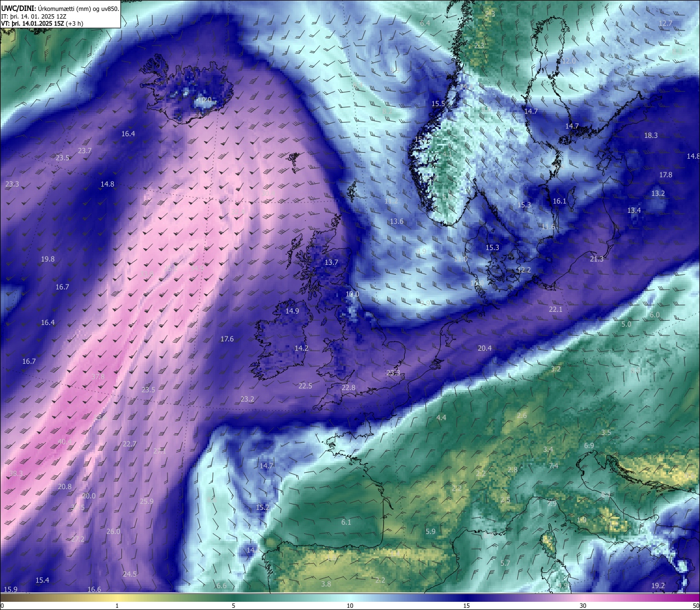Click the map value "24.5"
The image size is (700, 610).
pyautogui.click(x=130, y=574)
